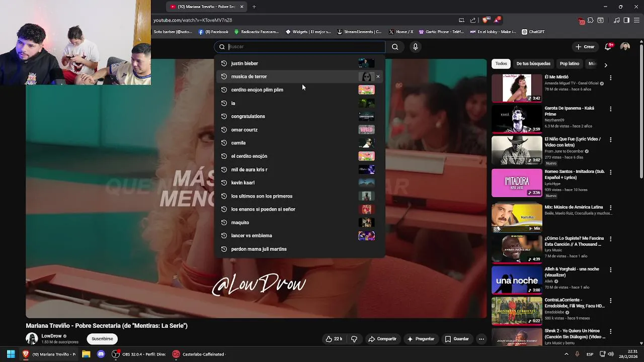
Task: Choose 'omar courtz' search suggestion
Action: (x=300, y=130)
